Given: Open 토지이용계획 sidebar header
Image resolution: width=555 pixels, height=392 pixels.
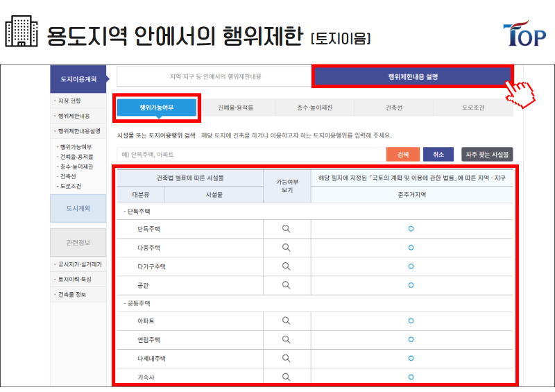Looking at the screenshot, I should [78, 79].
